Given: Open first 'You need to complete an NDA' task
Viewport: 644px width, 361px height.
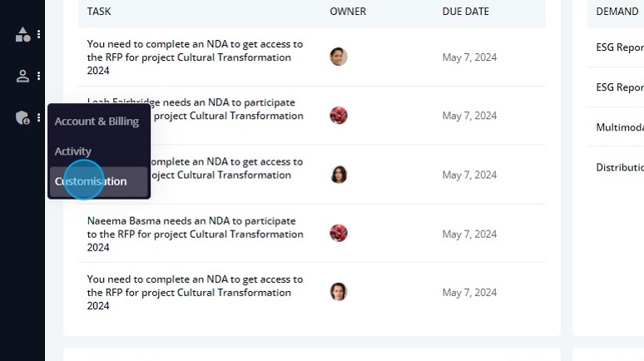Looking at the screenshot, I should tap(195, 57).
